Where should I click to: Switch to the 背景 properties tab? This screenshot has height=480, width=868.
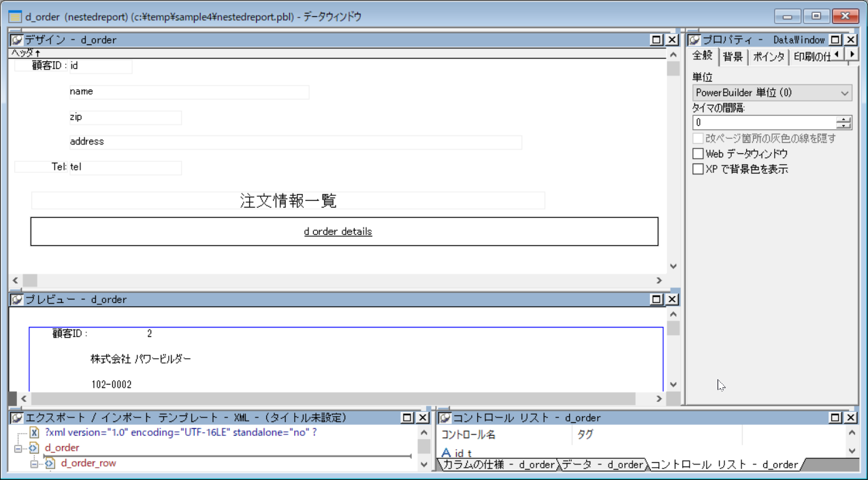tap(733, 57)
